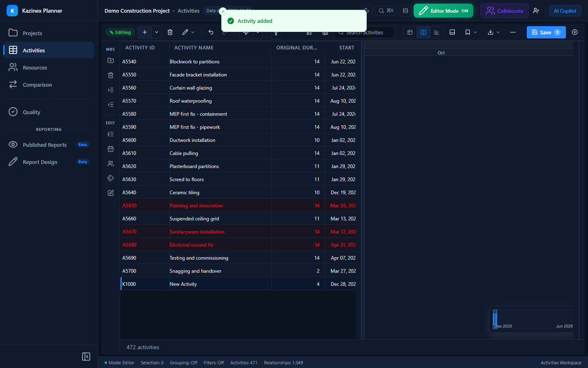Viewport: 588px width, 368px height.
Task: Navigate to the Quality section
Action: tap(49, 112)
